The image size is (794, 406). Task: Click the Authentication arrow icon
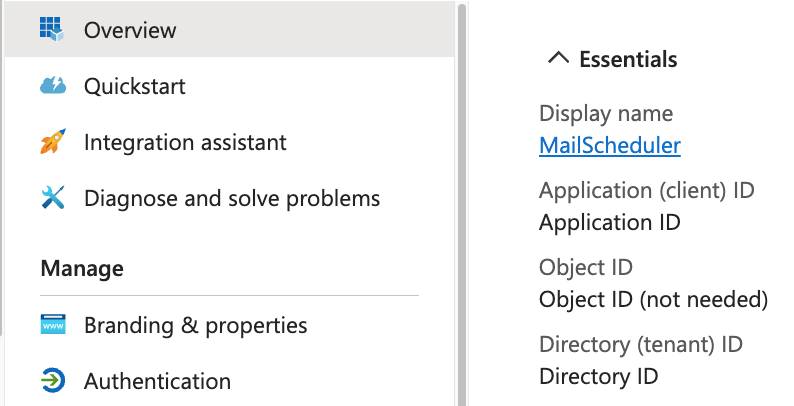52,381
